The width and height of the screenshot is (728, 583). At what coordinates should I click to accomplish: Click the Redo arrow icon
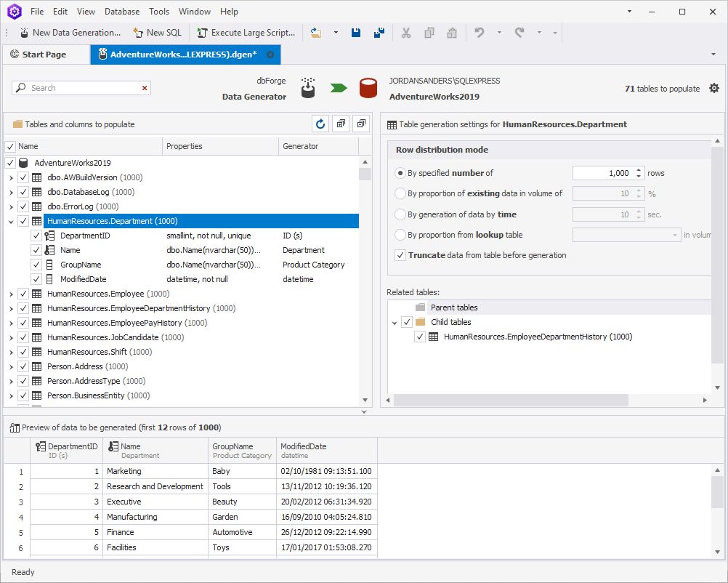coord(519,33)
